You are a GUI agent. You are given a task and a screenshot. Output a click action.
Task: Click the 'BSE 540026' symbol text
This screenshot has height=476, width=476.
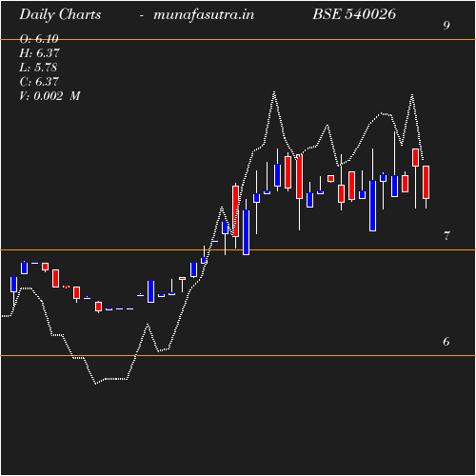(x=354, y=14)
